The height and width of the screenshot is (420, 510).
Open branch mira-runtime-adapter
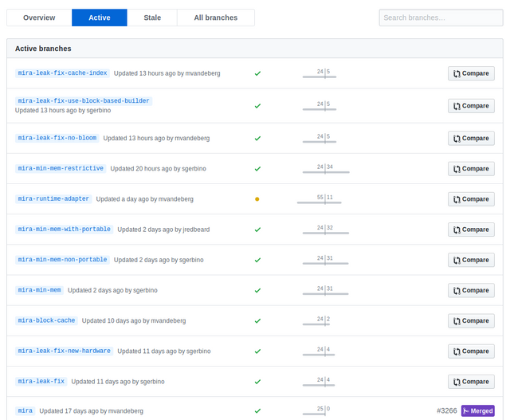point(53,198)
